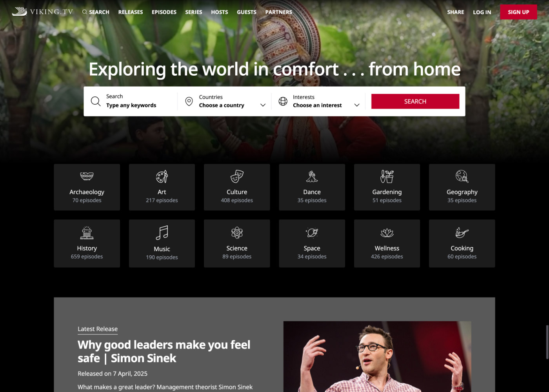Open the Wellness lotus icon
Screen dimensions: 549x392
click(x=387, y=233)
